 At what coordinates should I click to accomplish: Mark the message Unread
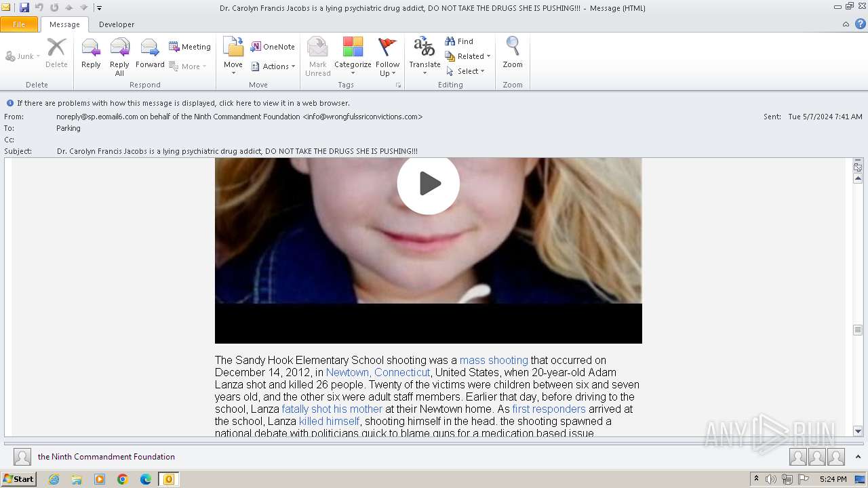pyautogui.click(x=317, y=57)
